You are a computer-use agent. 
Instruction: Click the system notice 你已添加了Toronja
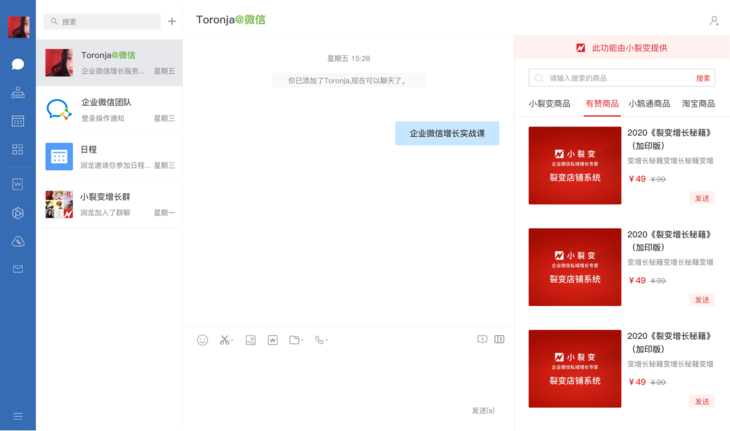(x=348, y=81)
